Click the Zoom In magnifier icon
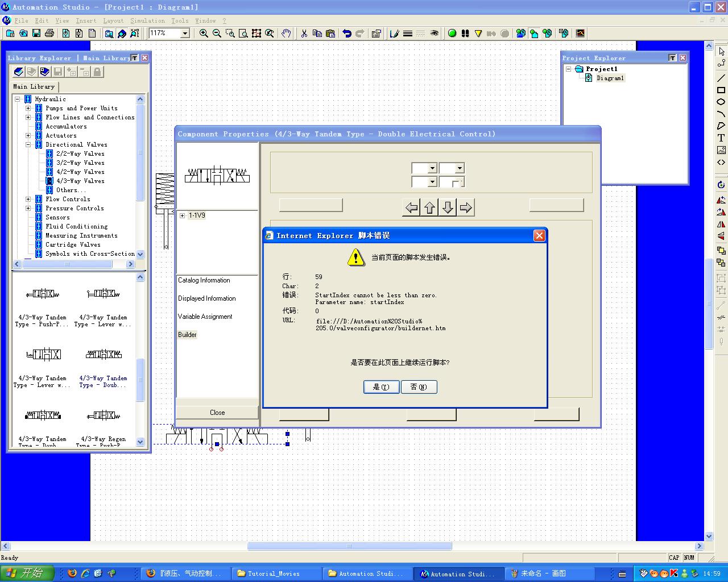 pos(204,34)
